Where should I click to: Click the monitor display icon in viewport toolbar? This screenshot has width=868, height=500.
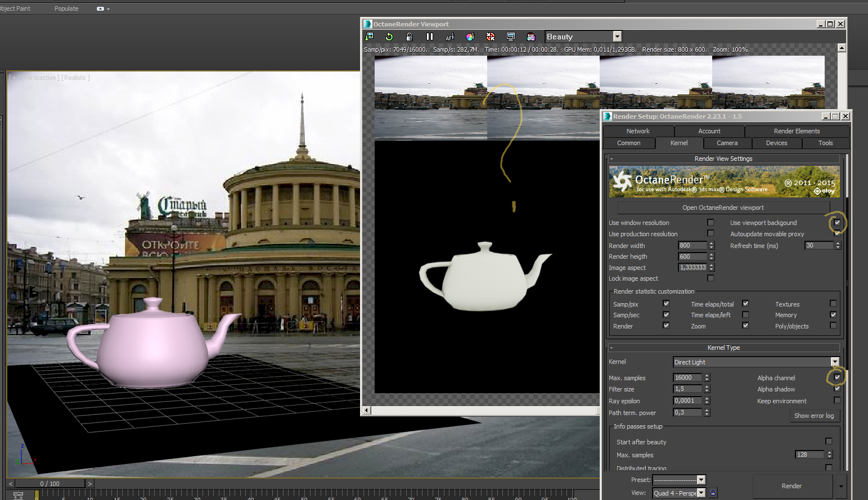point(511,37)
